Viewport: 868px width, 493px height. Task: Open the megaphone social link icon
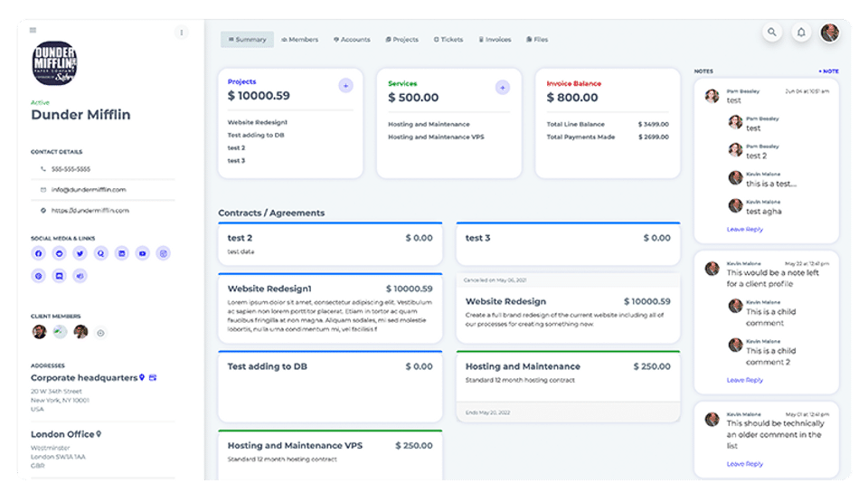tap(80, 276)
